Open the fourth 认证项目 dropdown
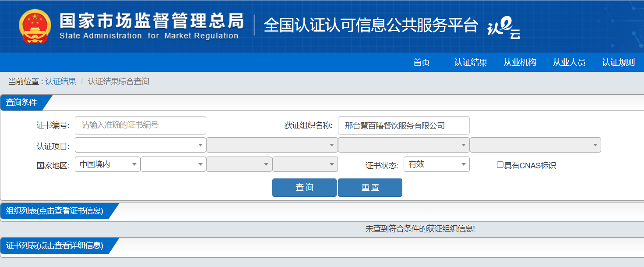 point(535,145)
